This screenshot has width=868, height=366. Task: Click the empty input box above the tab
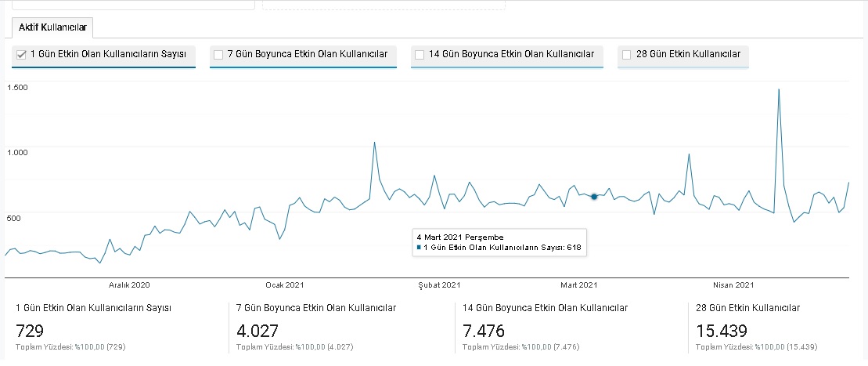(133, 5)
